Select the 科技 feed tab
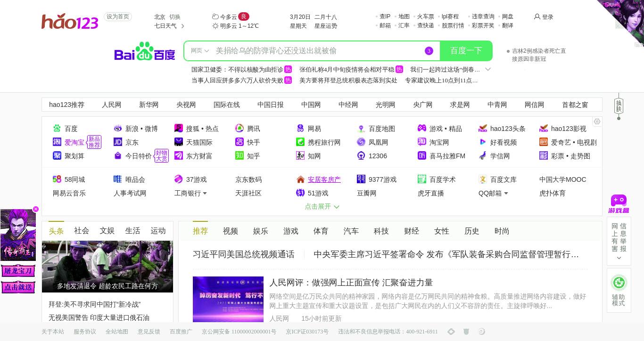Image resolution: width=644 pixels, height=341 pixels. pos(381,231)
